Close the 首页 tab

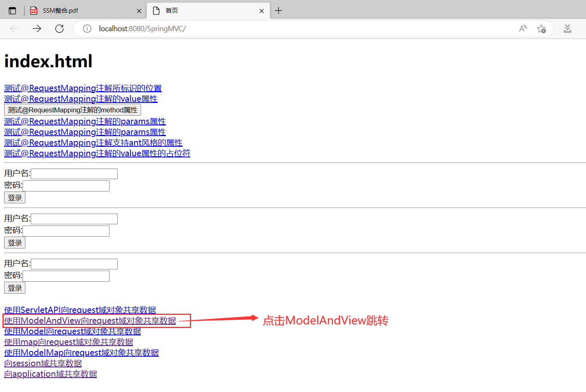(x=262, y=11)
